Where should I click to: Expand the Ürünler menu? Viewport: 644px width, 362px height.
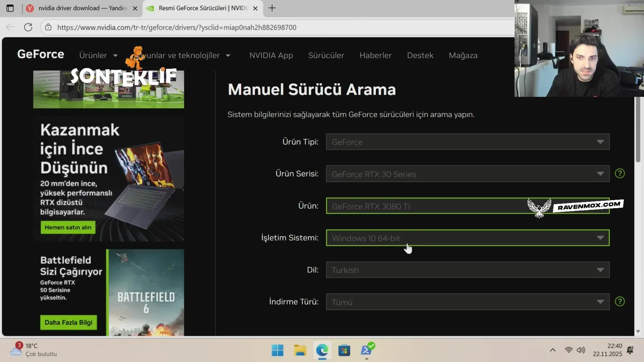(99, 55)
